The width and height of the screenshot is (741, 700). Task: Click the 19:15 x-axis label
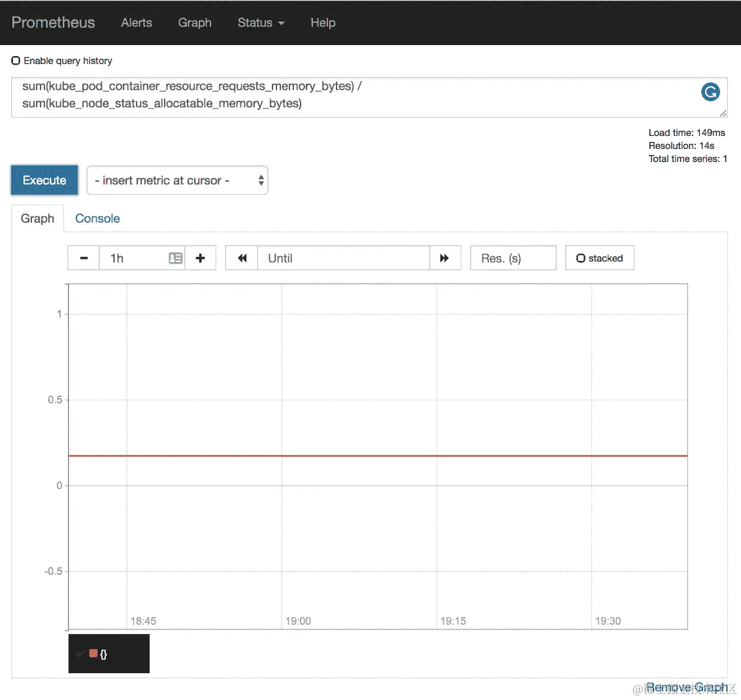[453, 621]
